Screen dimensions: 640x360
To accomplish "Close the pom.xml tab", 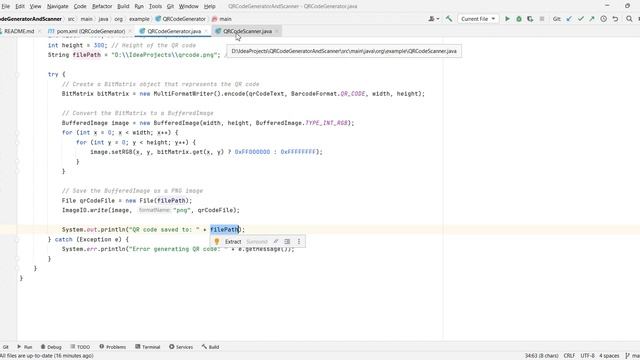I will tap(130, 31).
